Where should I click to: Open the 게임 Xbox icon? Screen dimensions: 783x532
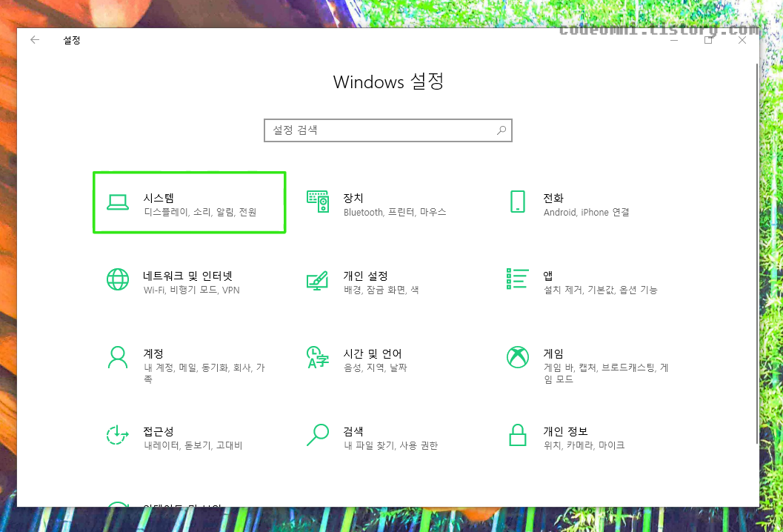[x=518, y=357]
